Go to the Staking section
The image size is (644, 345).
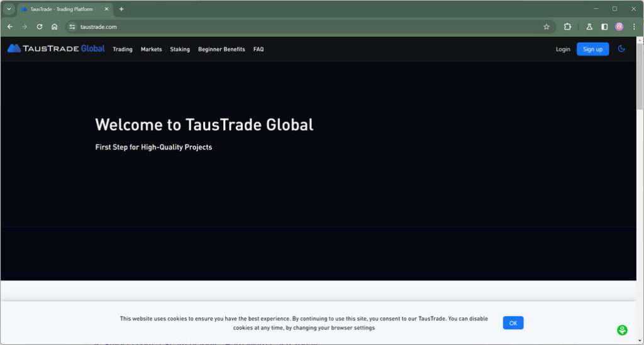point(180,49)
